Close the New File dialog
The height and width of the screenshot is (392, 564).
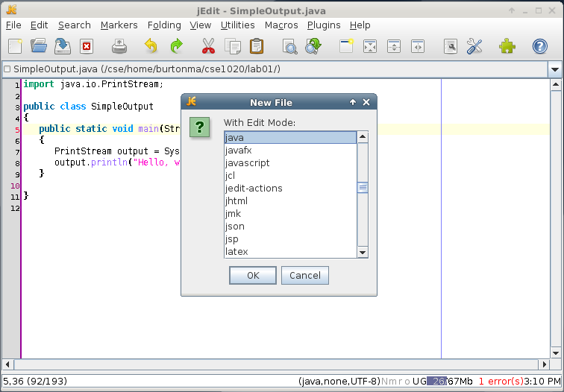[366, 102]
